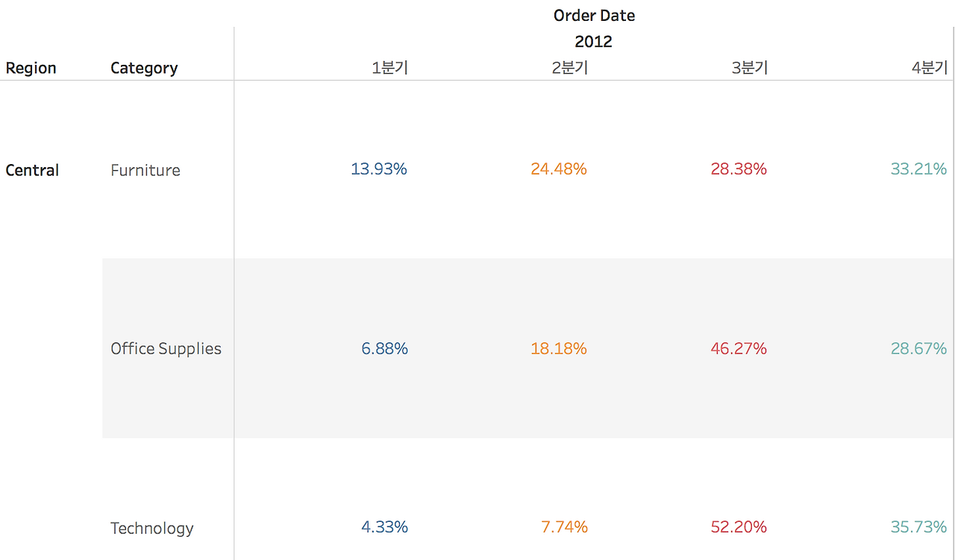
Task: Click the 52.20% Technology value
Action: click(x=739, y=527)
